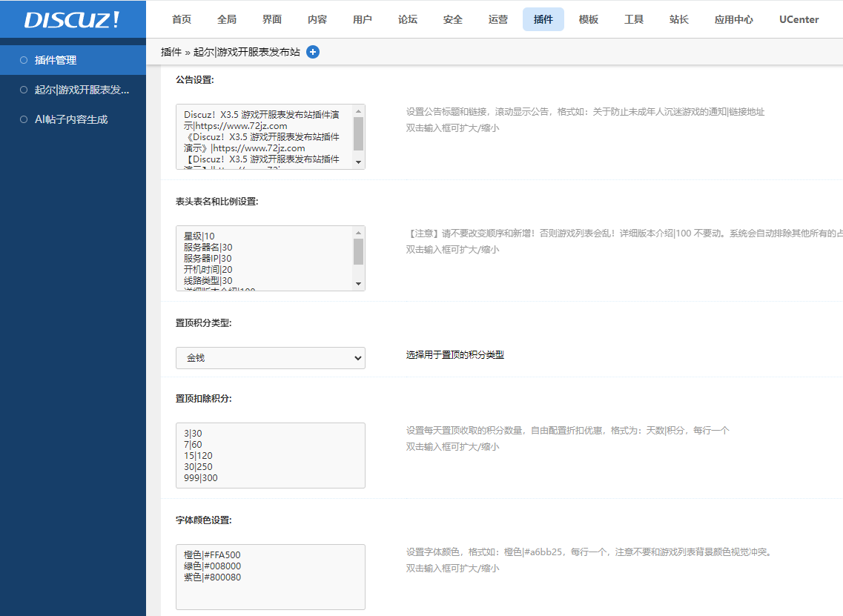This screenshot has width=843, height=616.
Task: Open the 应用中心 menu
Action: 734,19
